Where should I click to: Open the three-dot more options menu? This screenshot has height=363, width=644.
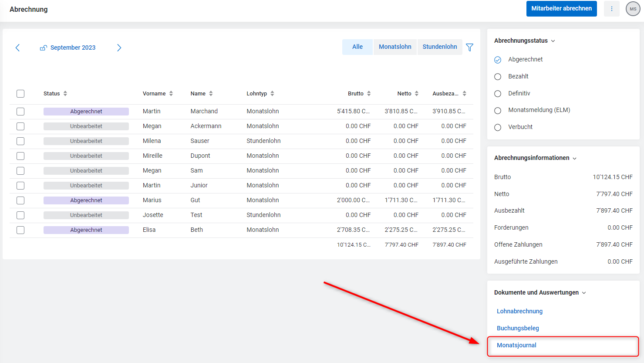coord(611,9)
